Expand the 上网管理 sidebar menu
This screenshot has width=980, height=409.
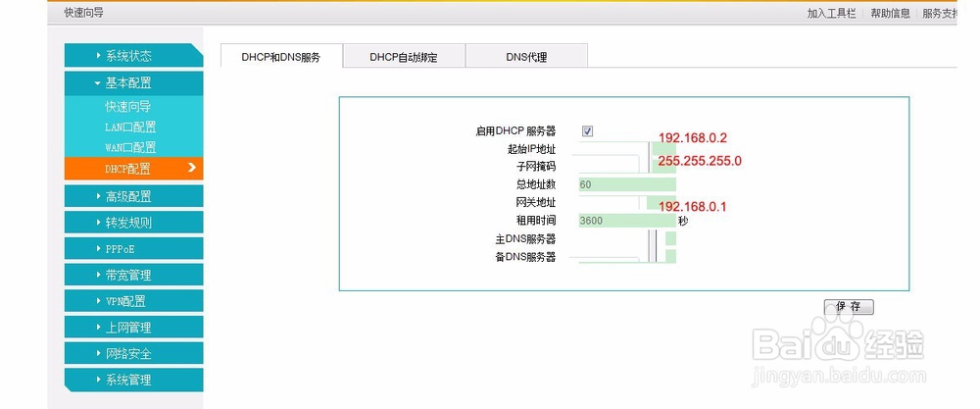pyautogui.click(x=133, y=328)
